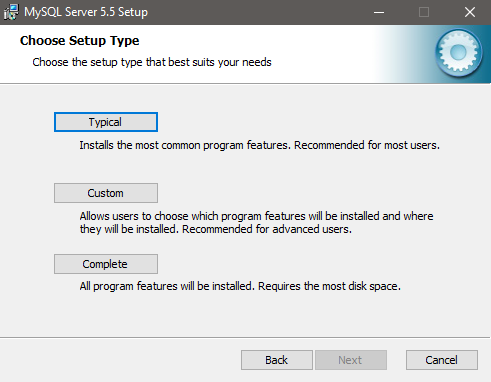This screenshot has width=491, height=382.
Task: Go Back to the previous step
Action: (277, 360)
